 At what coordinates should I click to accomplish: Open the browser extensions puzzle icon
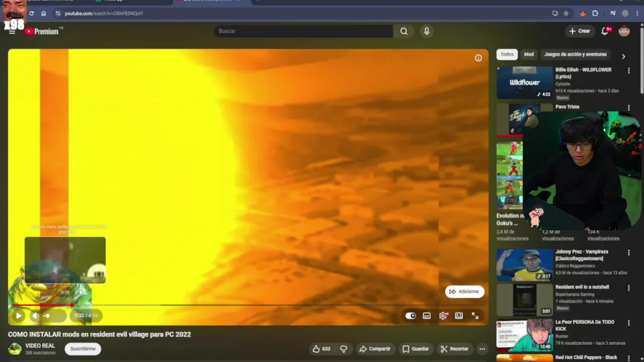(x=595, y=14)
